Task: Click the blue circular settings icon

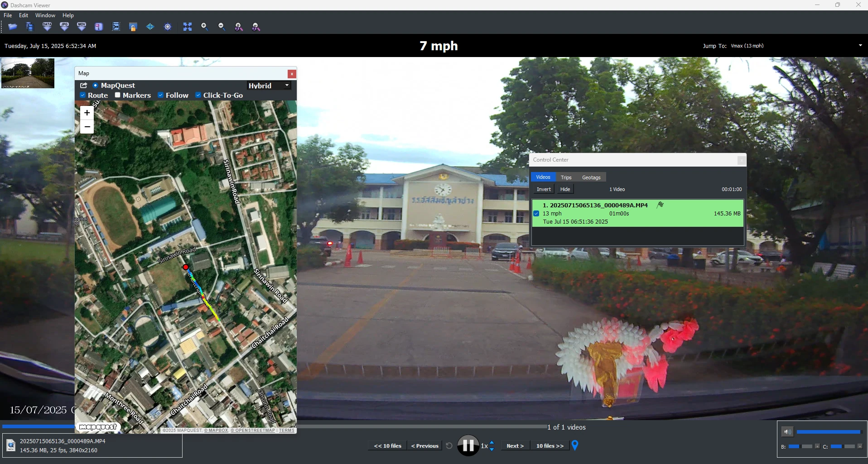Action: (x=168, y=27)
